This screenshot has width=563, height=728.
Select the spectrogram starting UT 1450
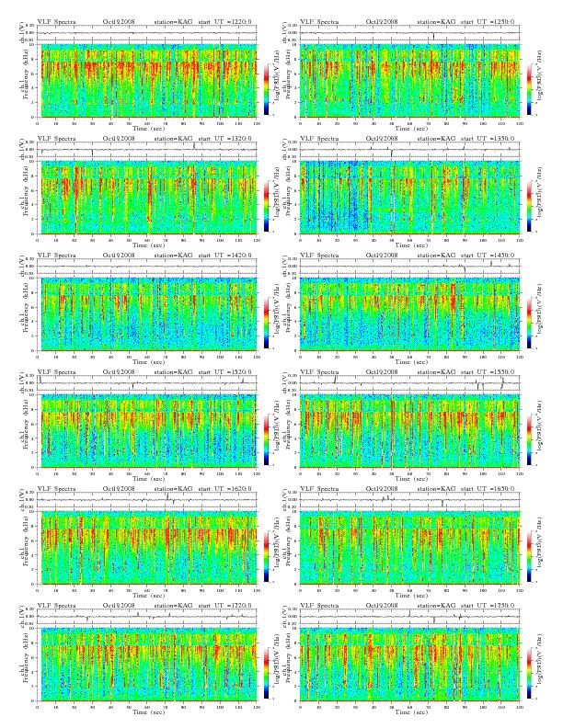(409, 313)
